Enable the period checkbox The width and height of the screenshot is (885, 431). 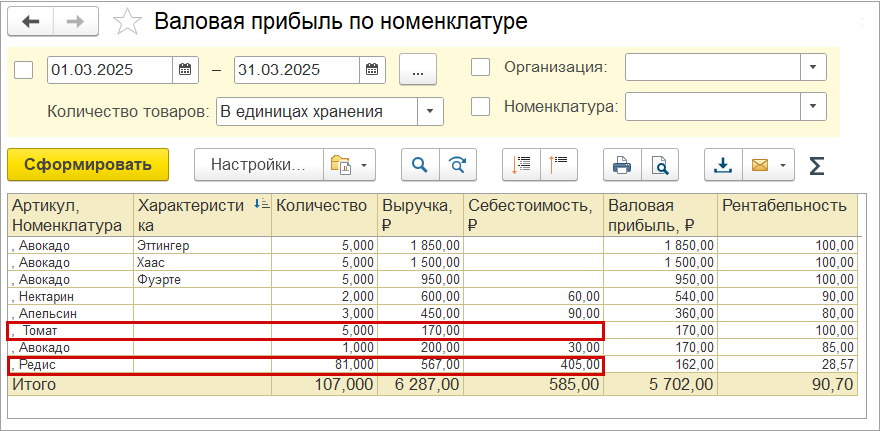pyautogui.click(x=25, y=70)
